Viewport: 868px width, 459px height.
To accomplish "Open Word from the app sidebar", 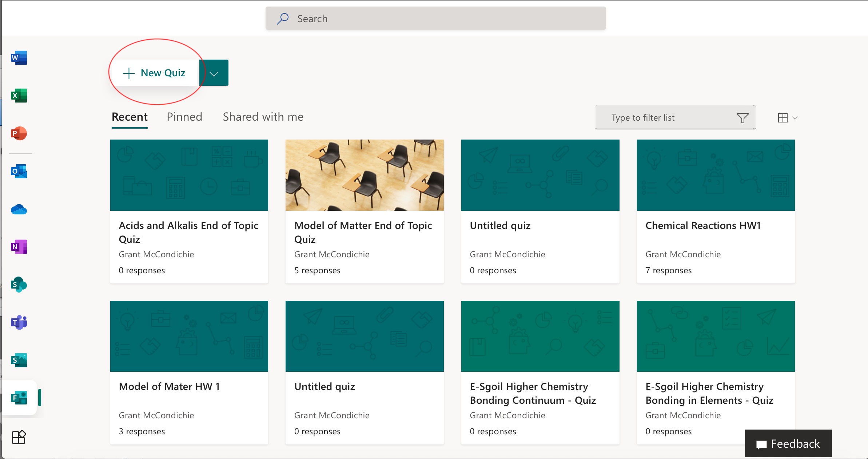I will [x=19, y=58].
